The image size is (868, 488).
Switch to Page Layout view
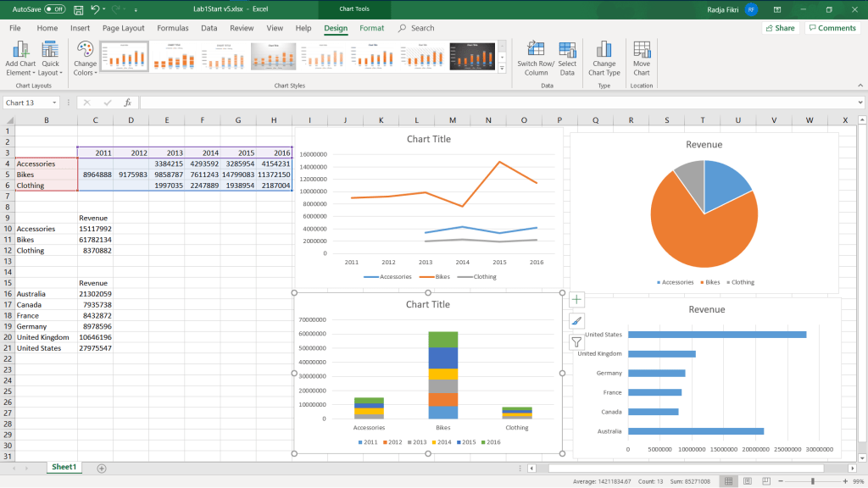(x=748, y=481)
